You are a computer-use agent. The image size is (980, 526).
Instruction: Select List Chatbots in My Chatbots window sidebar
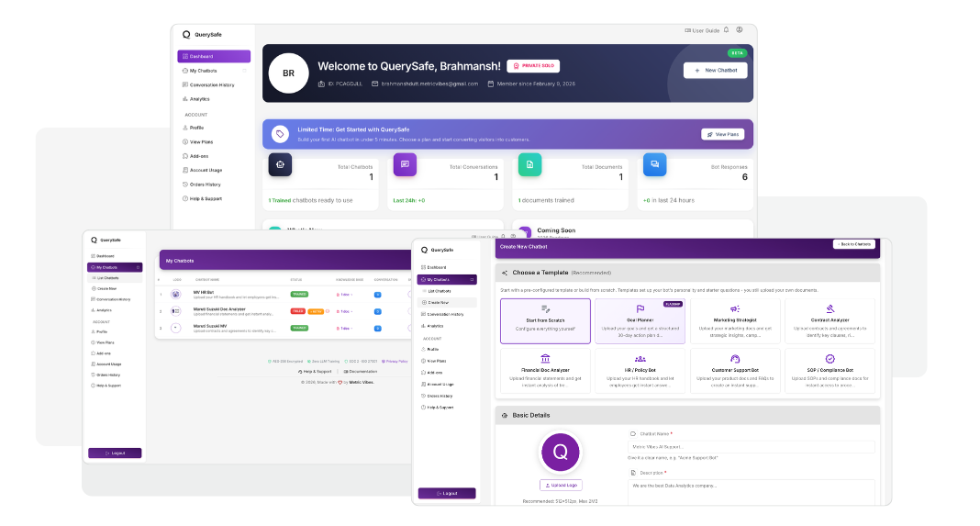115,278
